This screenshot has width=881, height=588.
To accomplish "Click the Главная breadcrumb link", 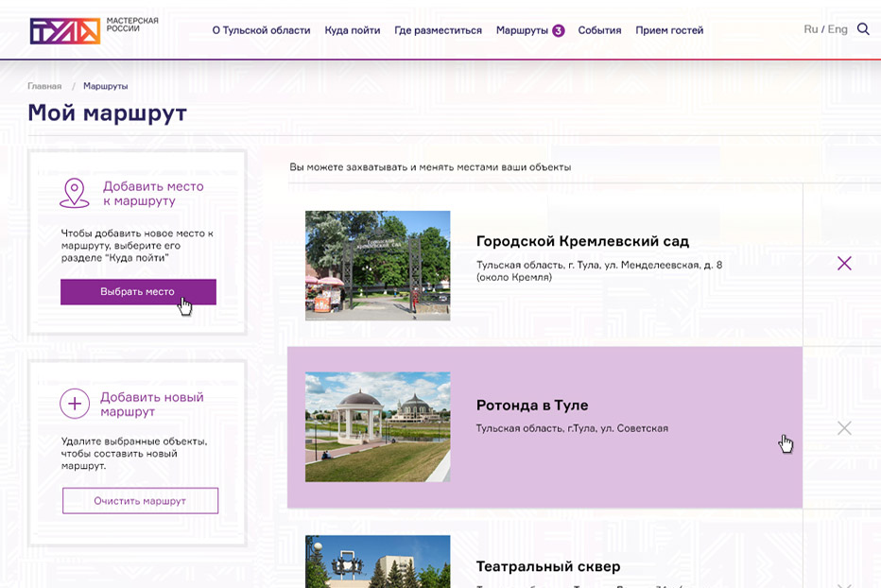I will (44, 86).
